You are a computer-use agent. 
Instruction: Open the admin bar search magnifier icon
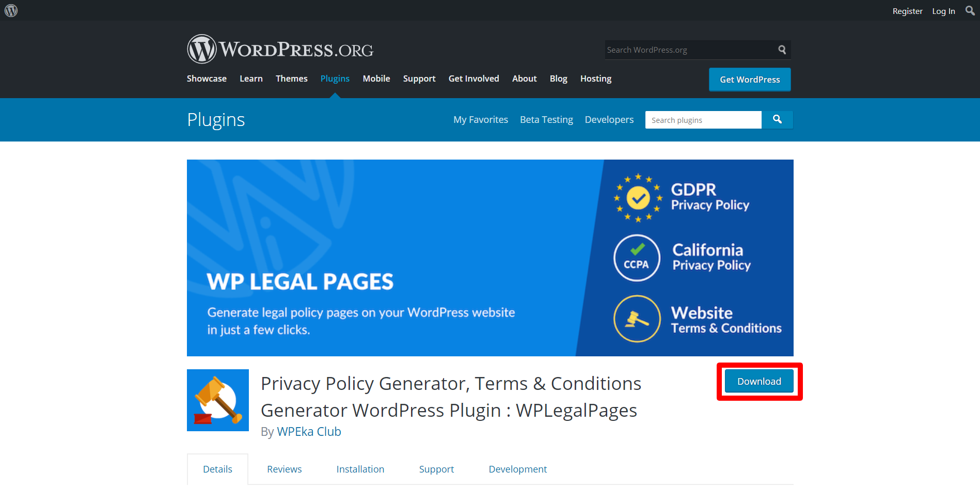(x=970, y=10)
